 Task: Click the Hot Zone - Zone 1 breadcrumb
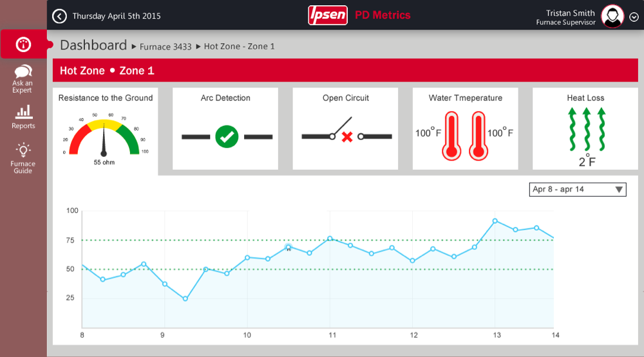[239, 46]
